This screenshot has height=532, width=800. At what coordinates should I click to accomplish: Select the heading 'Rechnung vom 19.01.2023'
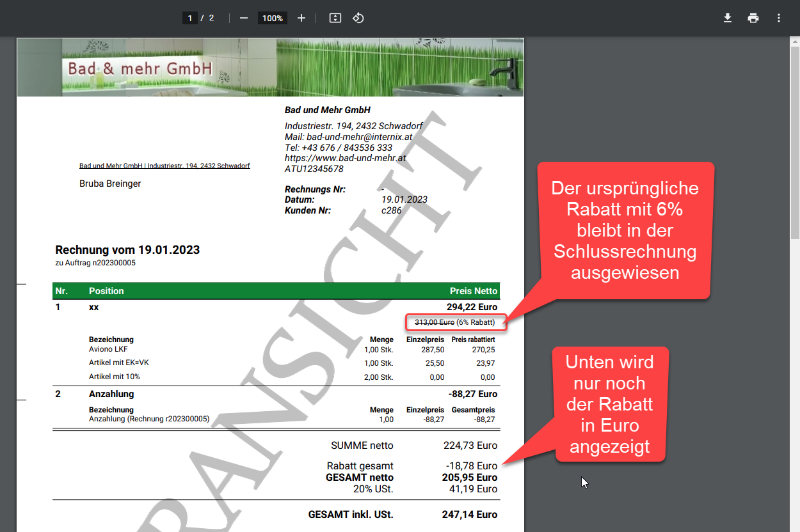tap(127, 250)
